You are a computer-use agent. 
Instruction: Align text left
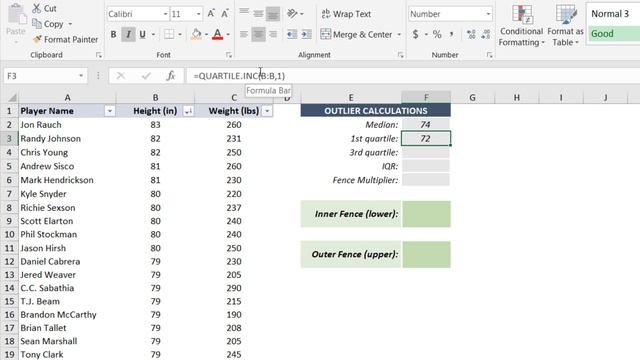click(x=244, y=34)
